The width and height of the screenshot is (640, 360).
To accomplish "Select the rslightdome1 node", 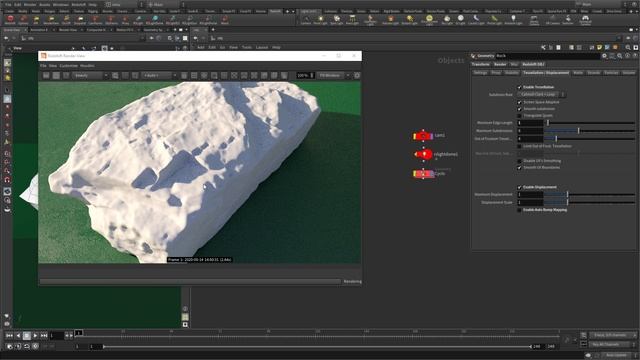I will (x=423, y=154).
